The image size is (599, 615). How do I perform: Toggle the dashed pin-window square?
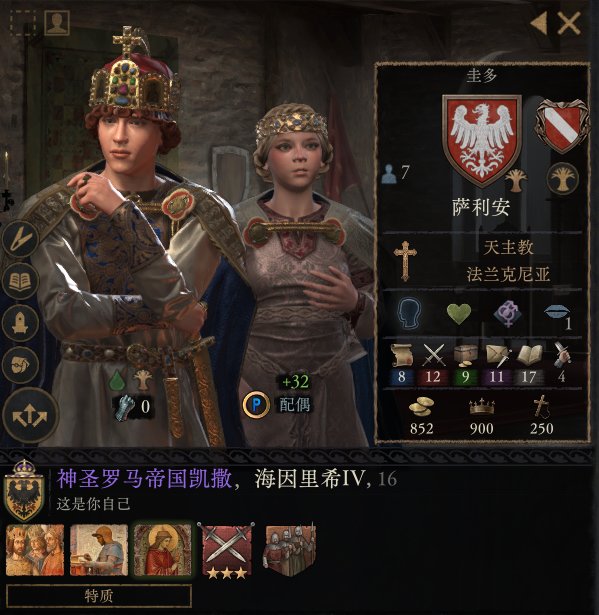(x=23, y=22)
